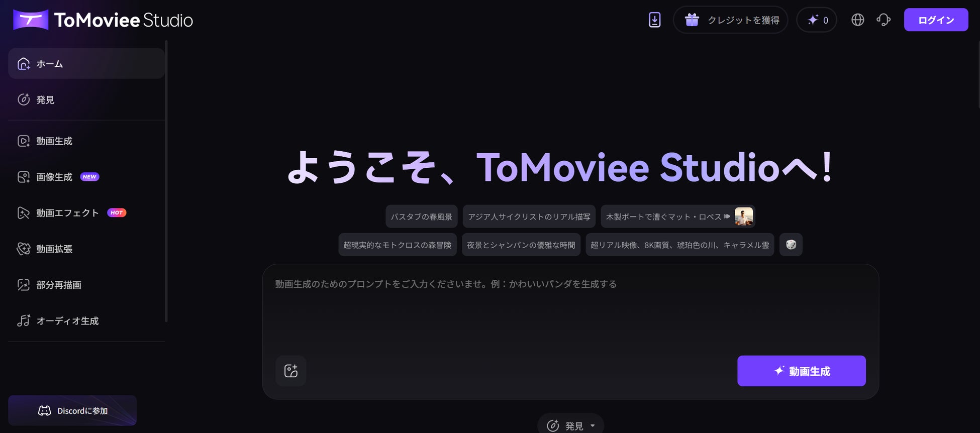This screenshot has height=433, width=980.
Task: Choose the 木製ボートで漕ぐマット・ロペス prompt chip
Action: point(678,216)
